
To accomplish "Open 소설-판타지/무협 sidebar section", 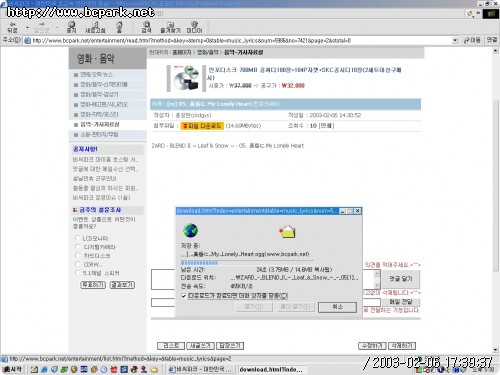I will (x=99, y=135).
